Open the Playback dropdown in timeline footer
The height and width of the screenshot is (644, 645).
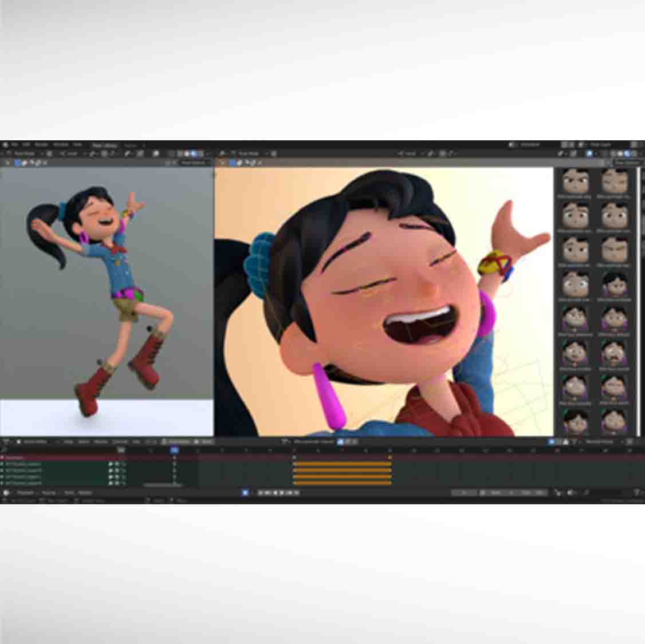tap(26, 493)
